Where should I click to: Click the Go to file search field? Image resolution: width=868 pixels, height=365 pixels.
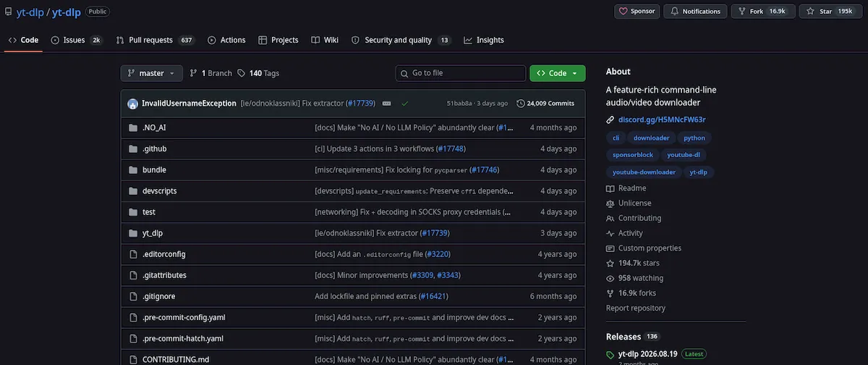[461, 73]
